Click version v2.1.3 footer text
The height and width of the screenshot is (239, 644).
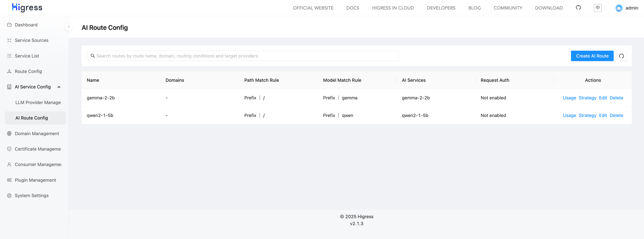(356, 224)
